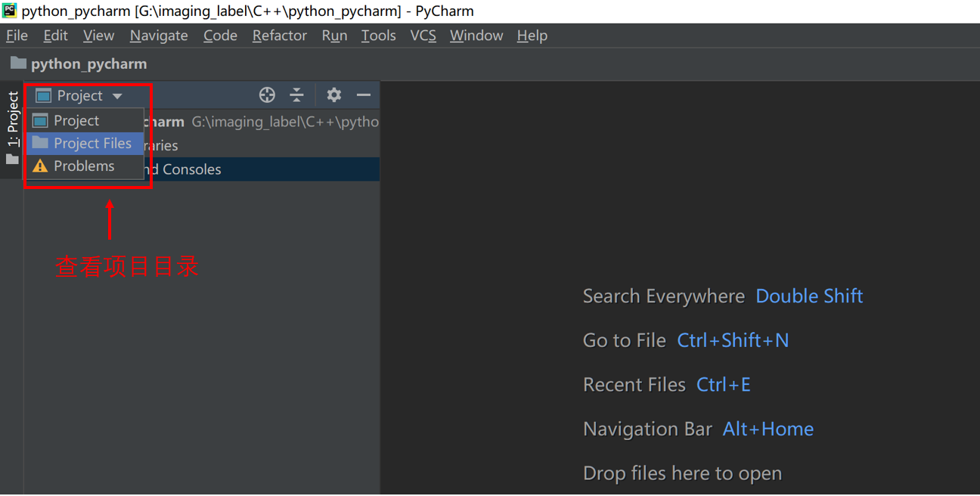Open the File menu

(17, 36)
